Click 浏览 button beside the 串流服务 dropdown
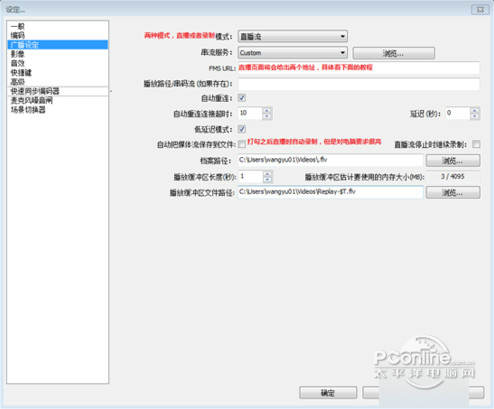494x409 pixels. 394,53
